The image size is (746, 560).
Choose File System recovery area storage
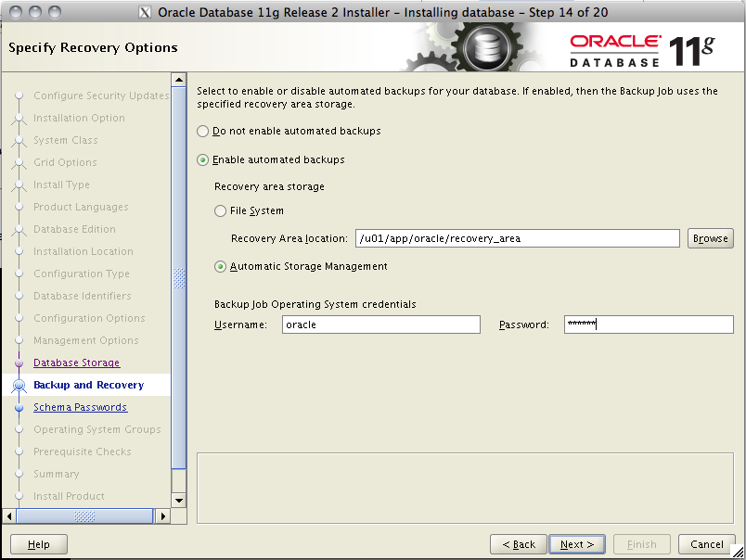pyautogui.click(x=220, y=210)
